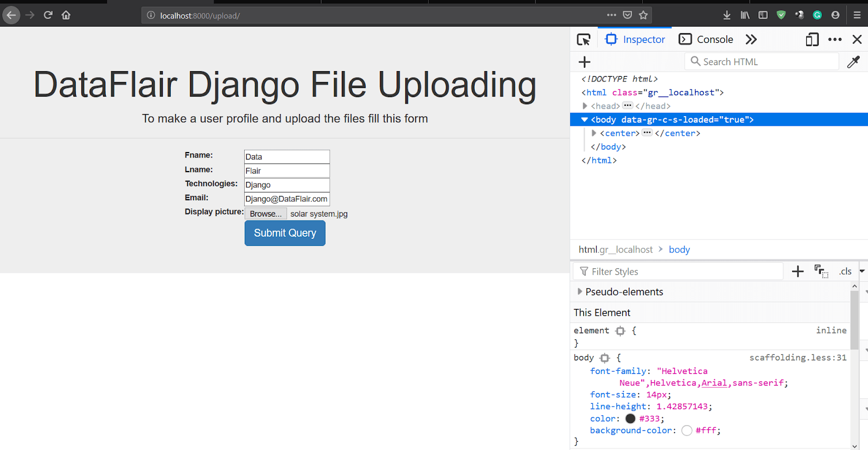Select the body breadcrumb

coord(679,250)
